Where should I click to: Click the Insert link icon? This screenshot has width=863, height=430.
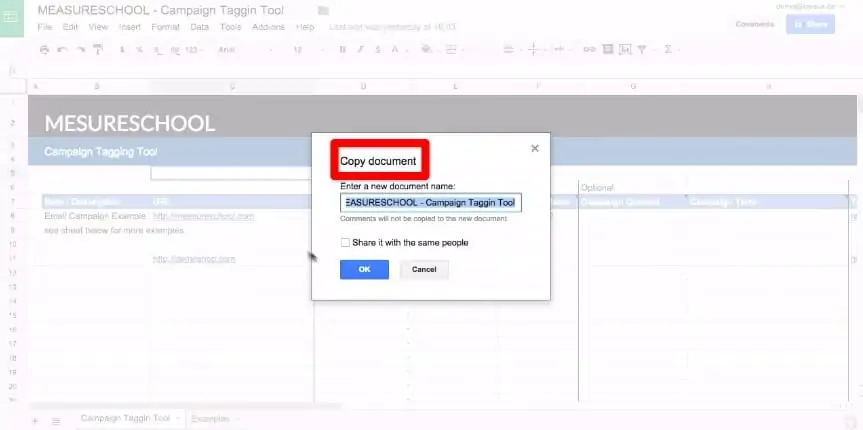589,50
